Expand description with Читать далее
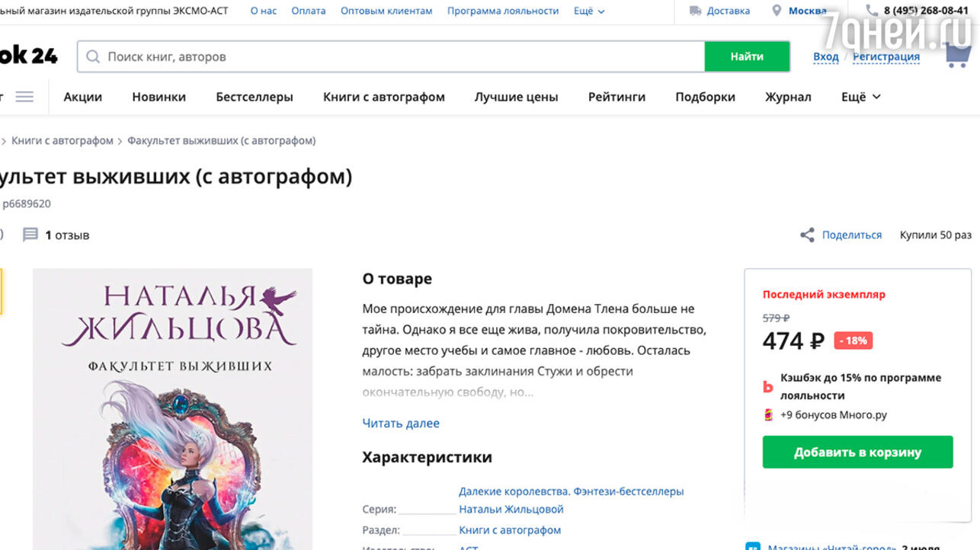This screenshot has height=550, width=980. pos(401,424)
